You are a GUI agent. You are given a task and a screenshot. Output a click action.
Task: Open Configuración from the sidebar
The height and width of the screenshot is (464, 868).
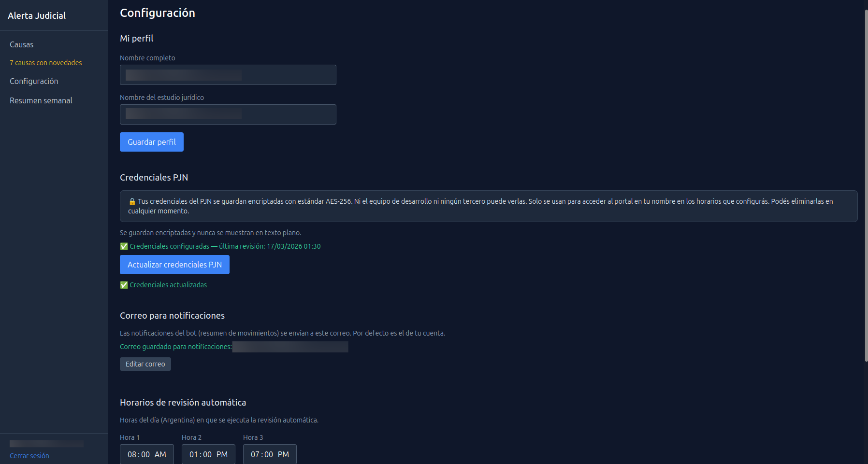33,81
